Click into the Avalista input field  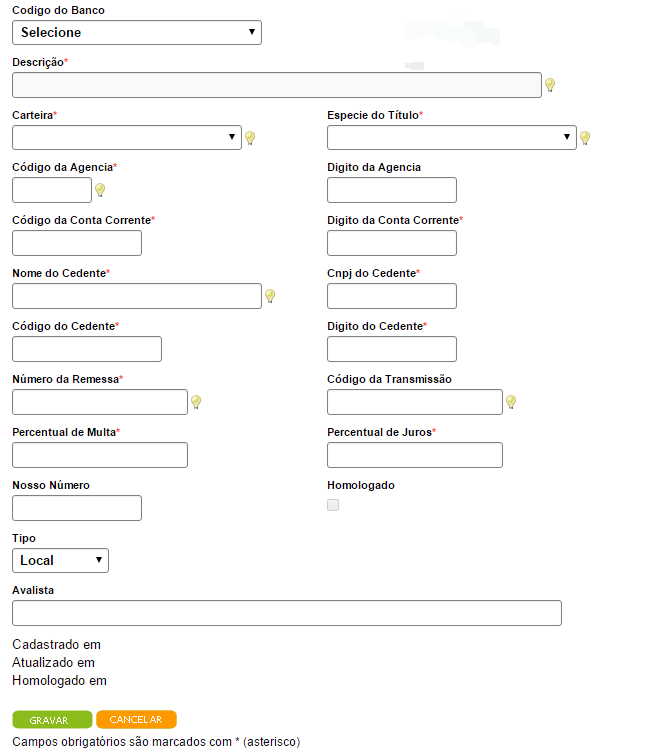(286, 613)
